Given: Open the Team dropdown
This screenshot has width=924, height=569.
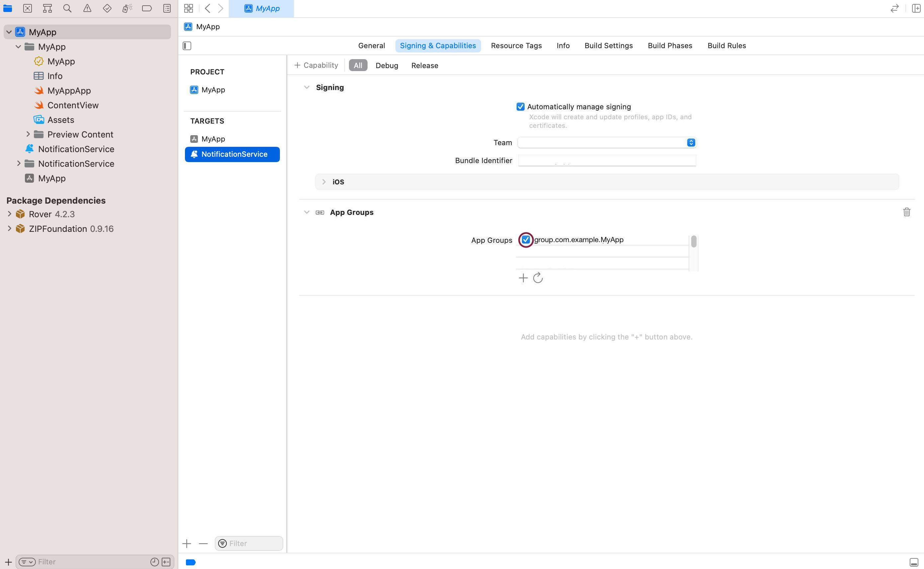Looking at the screenshot, I should click(x=607, y=142).
